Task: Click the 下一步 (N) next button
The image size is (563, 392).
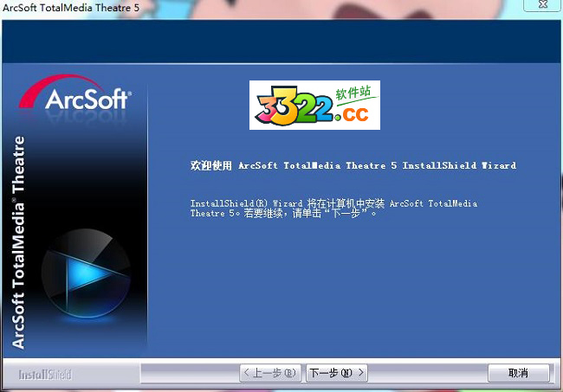Action: pos(337,373)
